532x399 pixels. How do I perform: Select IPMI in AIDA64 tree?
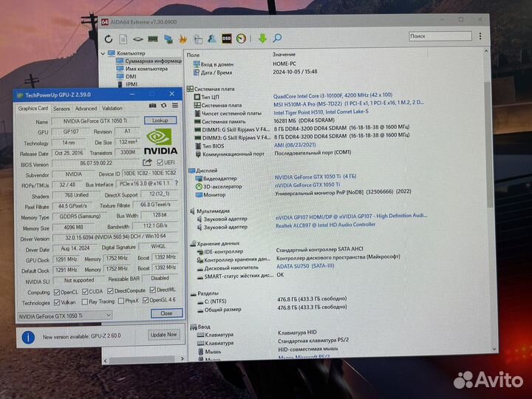coord(128,84)
